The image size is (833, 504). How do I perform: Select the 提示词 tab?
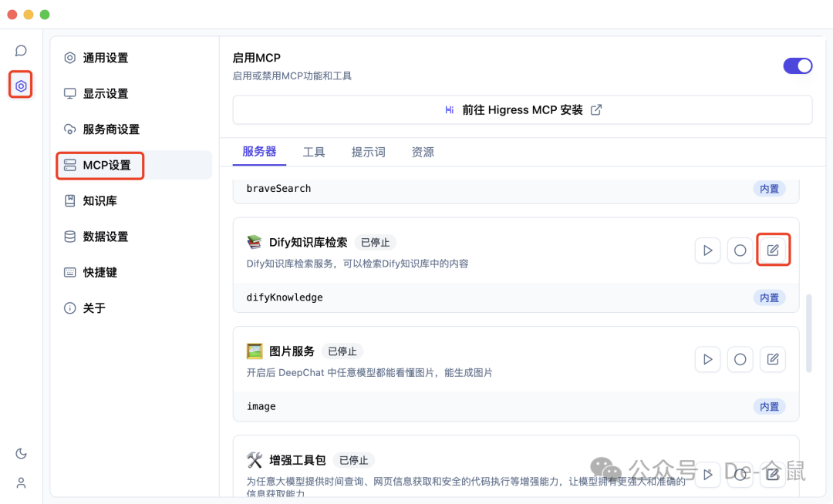[x=369, y=152]
